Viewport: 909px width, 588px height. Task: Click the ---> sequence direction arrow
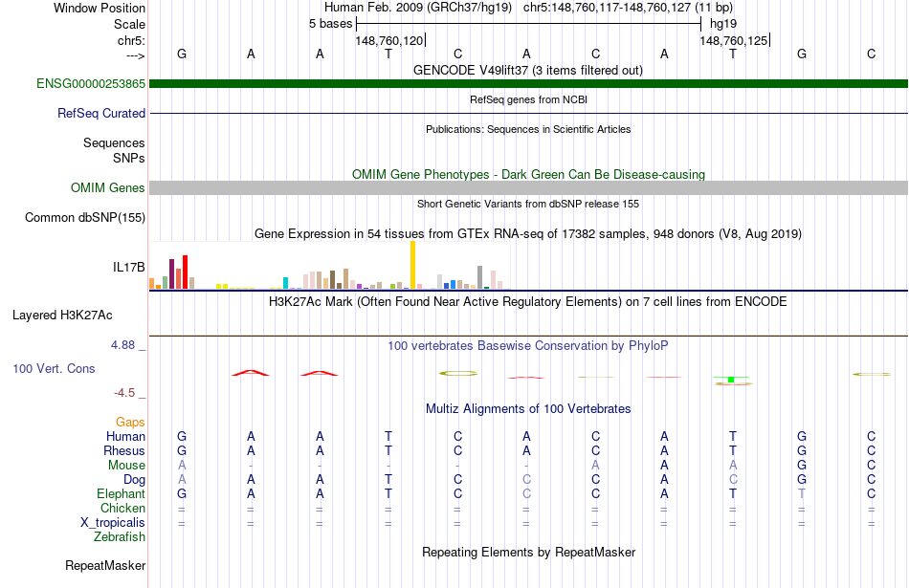135,55
